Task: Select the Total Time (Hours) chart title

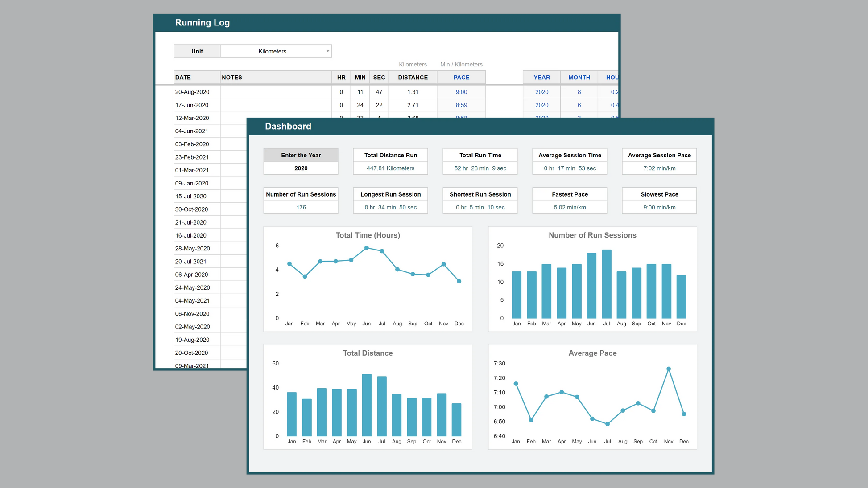Action: click(368, 235)
